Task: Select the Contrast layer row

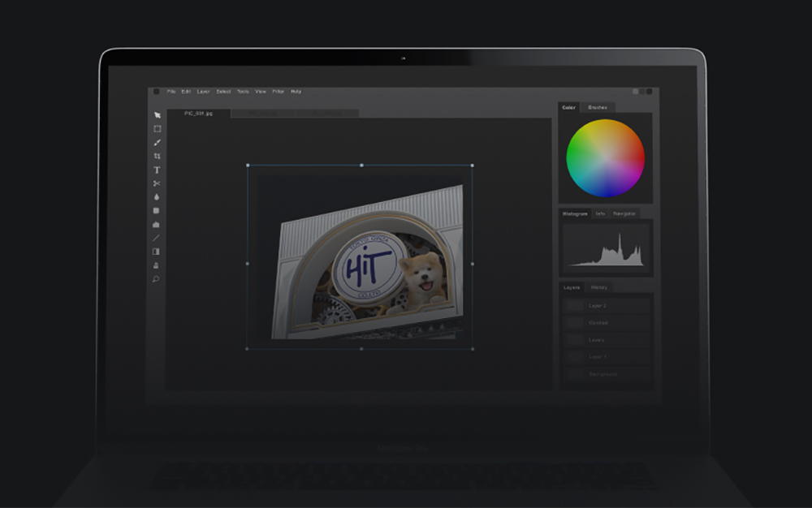Action: coord(607,323)
